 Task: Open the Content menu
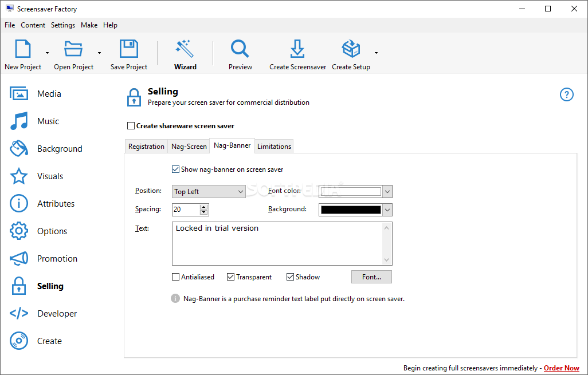point(33,25)
